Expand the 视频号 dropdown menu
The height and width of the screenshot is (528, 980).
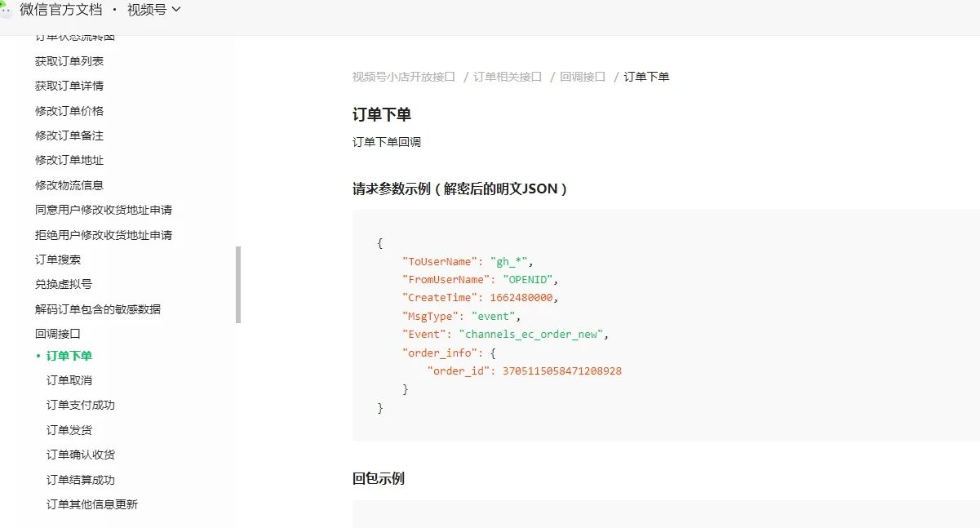pos(154,10)
